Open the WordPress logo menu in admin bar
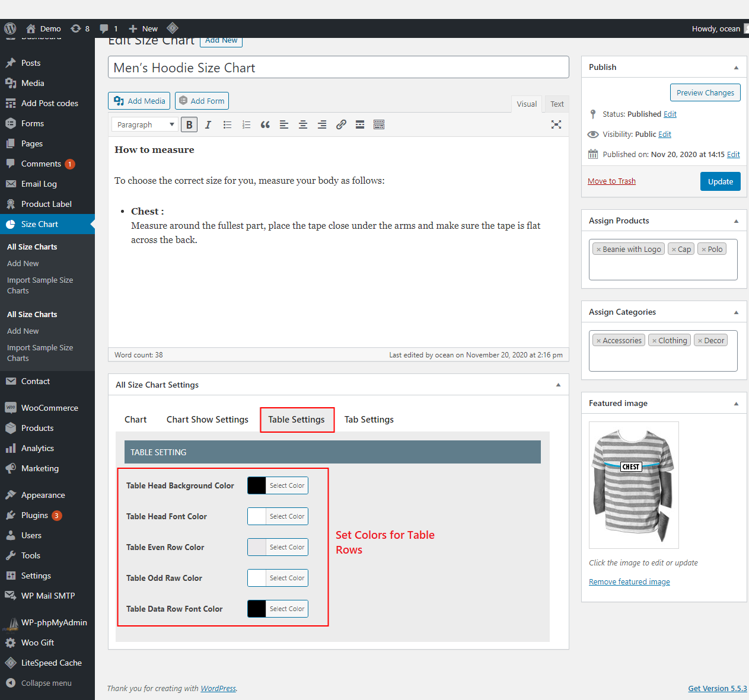This screenshot has height=700, width=749. (x=9, y=28)
